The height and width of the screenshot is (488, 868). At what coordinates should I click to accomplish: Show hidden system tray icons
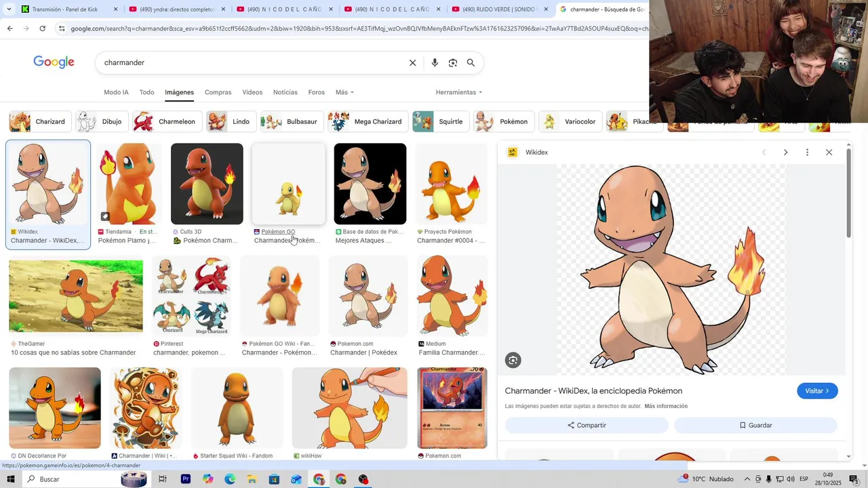pos(747,479)
